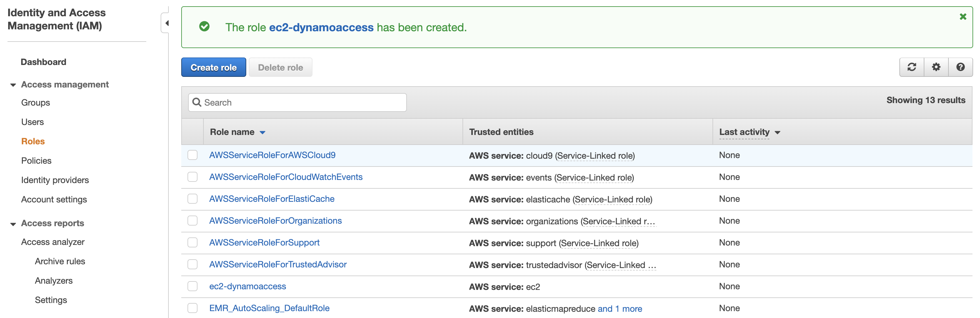Viewport: 980px width, 318px height.
Task: Tick the ec2-dynamoaccess role checkbox
Action: click(192, 286)
